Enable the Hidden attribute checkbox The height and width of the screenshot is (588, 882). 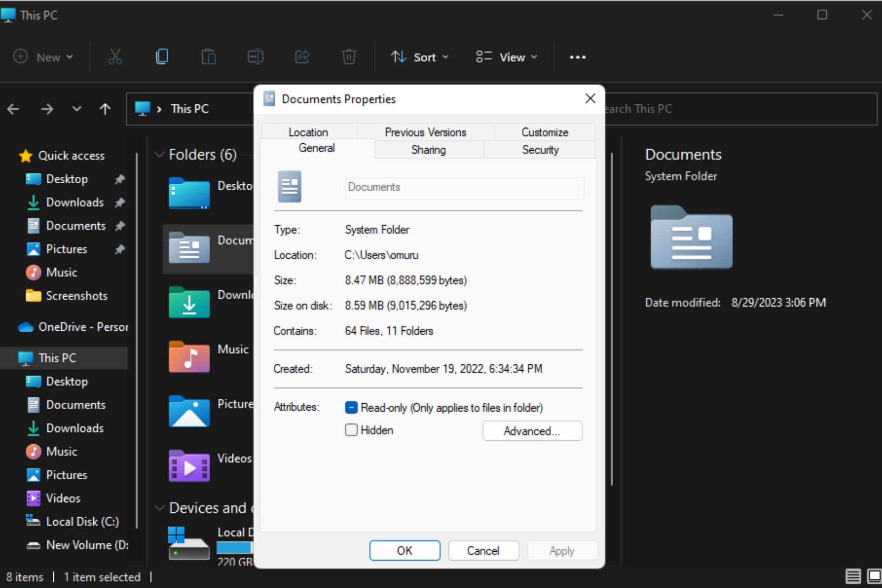351,430
